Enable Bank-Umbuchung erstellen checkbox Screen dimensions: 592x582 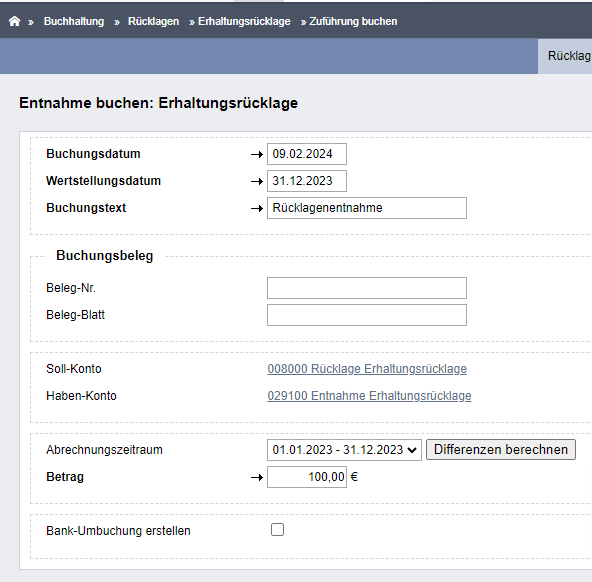coord(277,530)
